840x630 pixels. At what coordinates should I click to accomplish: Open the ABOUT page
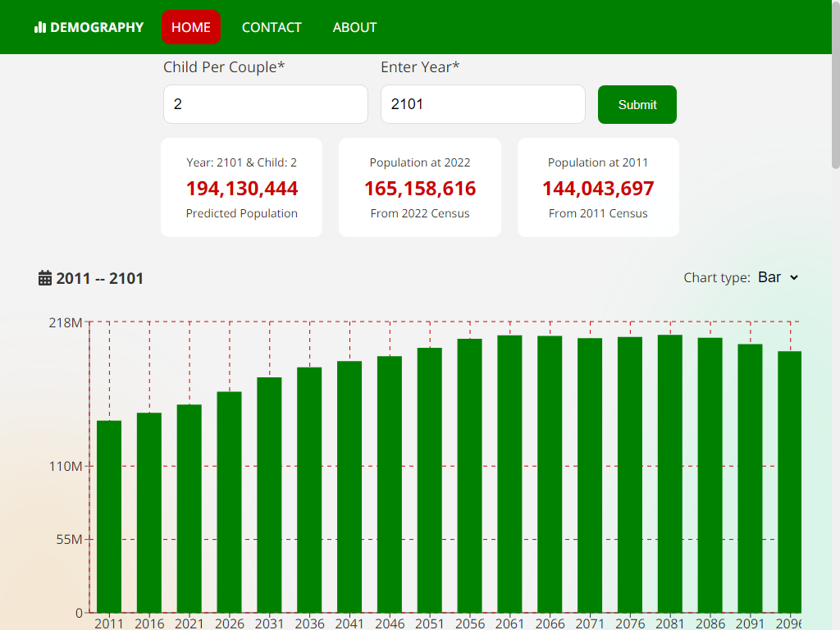[x=354, y=27]
